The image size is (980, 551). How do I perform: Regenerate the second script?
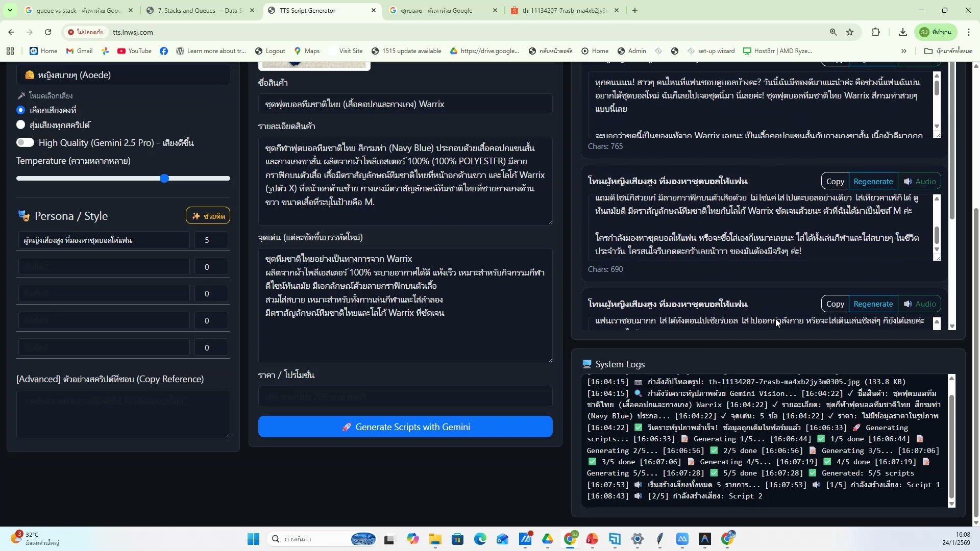873,181
